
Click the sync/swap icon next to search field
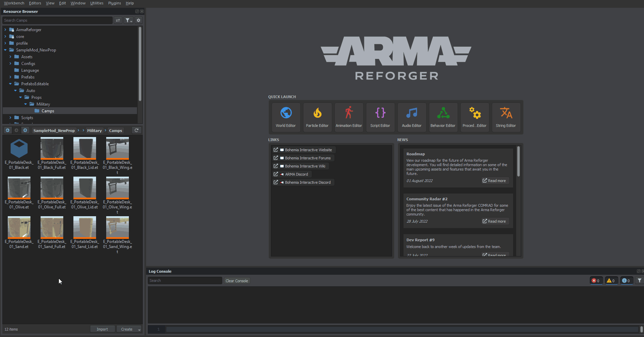coord(118,20)
